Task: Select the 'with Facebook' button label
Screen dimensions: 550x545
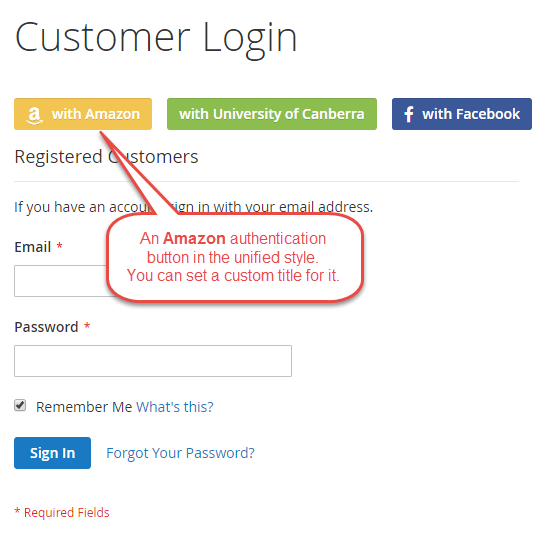Action: tap(471, 114)
